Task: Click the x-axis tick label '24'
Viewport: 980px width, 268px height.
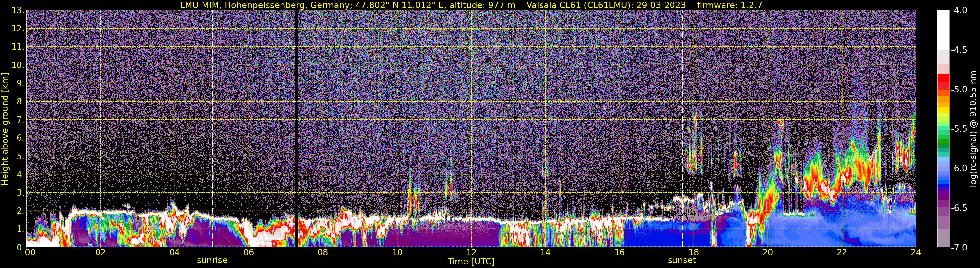Action: click(916, 252)
